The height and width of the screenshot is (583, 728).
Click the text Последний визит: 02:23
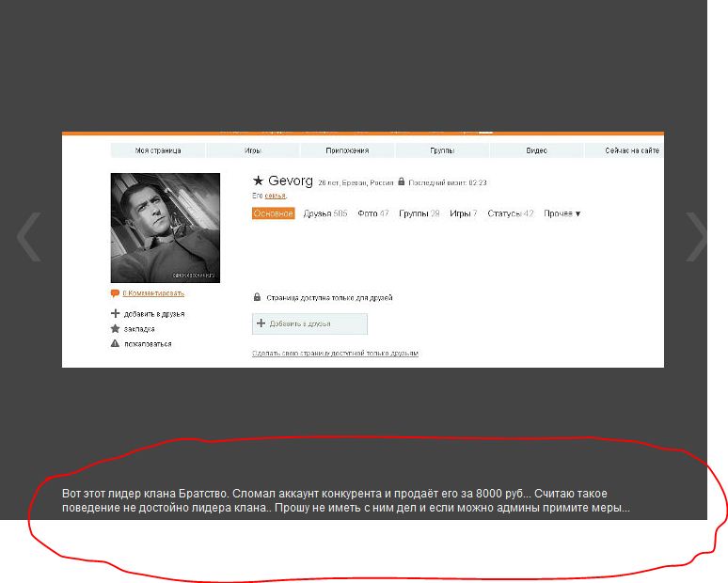coord(448,182)
